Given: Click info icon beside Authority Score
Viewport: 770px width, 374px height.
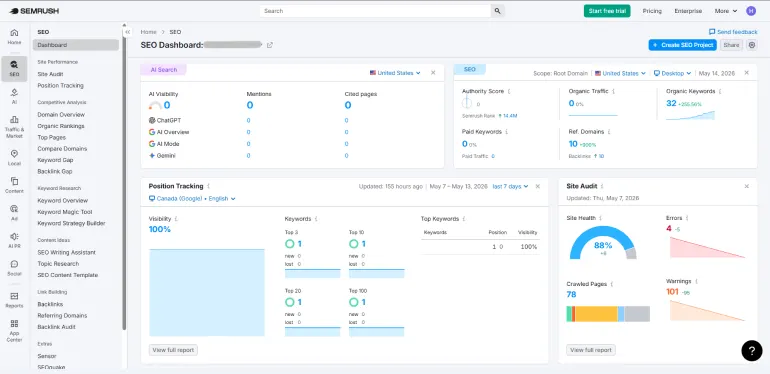Looking at the screenshot, I should [509, 91].
